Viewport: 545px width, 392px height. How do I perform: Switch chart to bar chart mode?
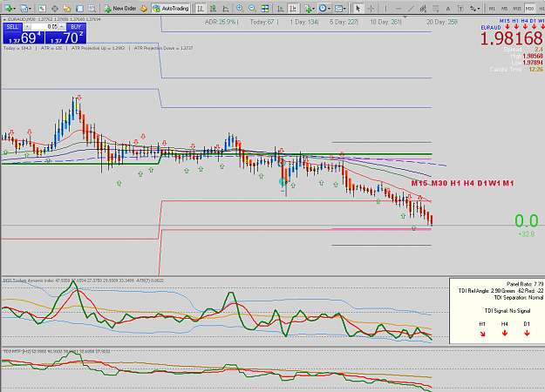pyautogui.click(x=201, y=9)
